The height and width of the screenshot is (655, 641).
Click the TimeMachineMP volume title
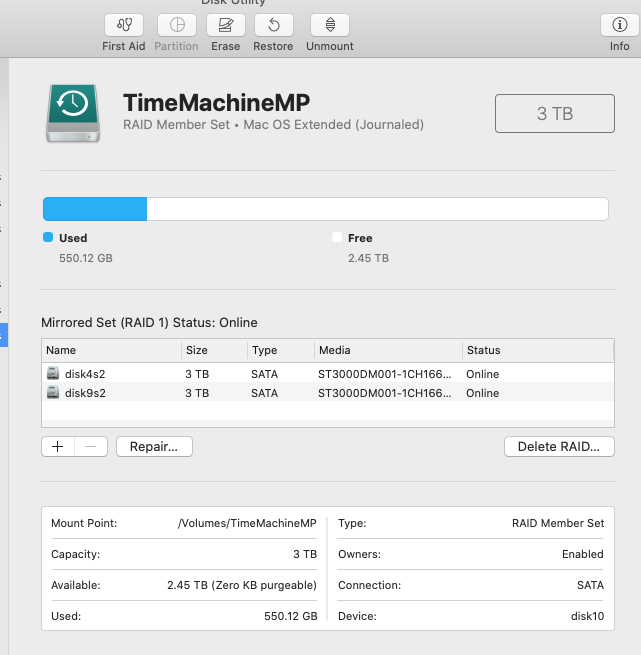pos(216,103)
